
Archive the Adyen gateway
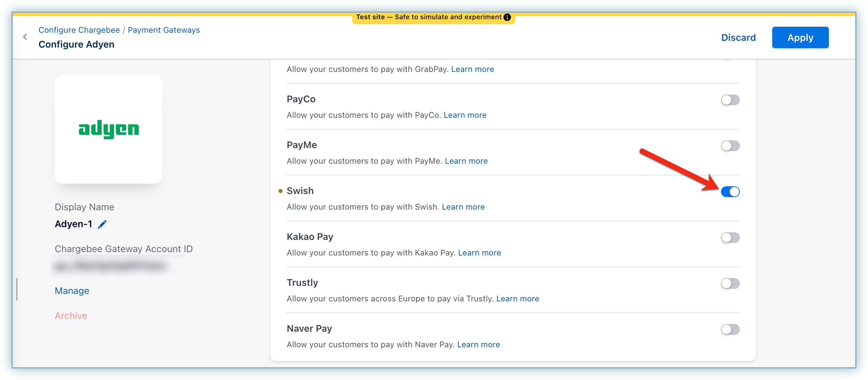point(71,316)
